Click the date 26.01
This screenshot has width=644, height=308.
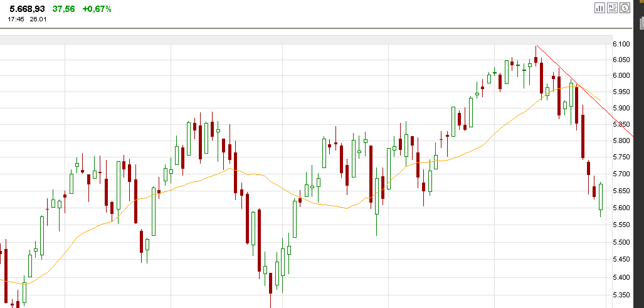[38, 19]
